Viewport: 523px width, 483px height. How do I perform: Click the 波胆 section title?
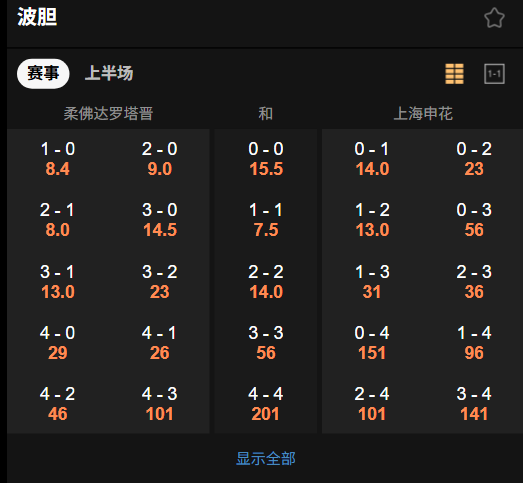tap(37, 17)
